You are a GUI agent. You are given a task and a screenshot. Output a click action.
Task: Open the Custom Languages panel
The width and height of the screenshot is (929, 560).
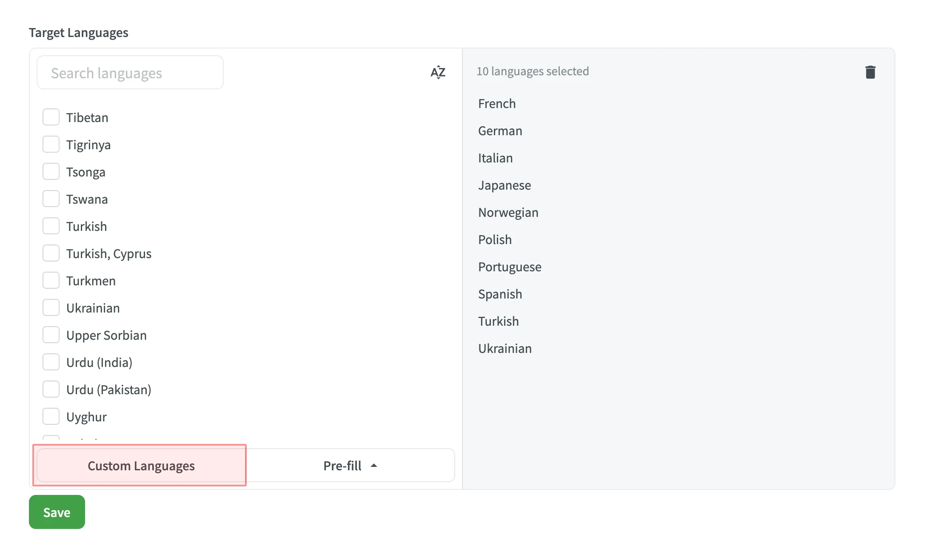click(x=141, y=465)
